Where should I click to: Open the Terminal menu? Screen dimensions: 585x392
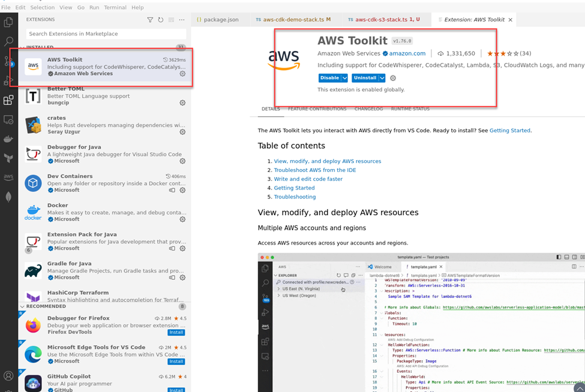(115, 7)
